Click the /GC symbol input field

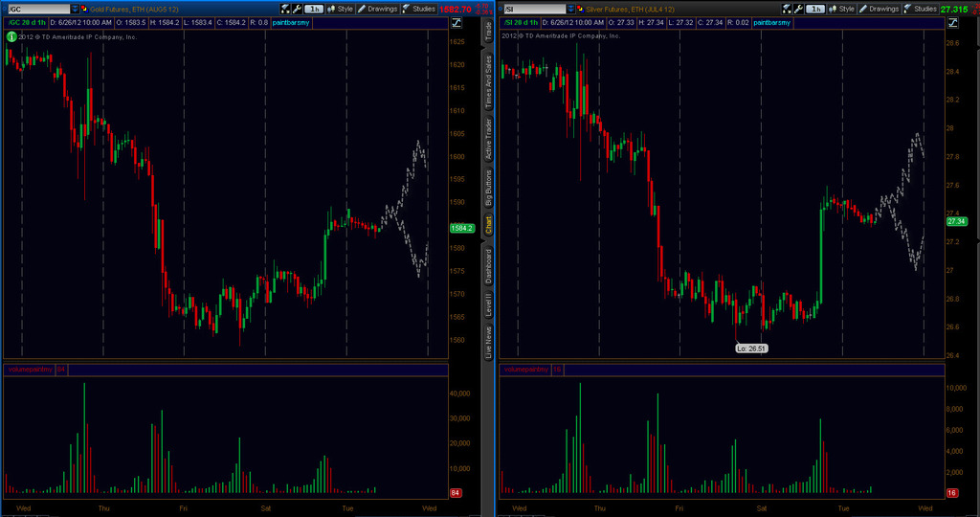tap(38, 9)
